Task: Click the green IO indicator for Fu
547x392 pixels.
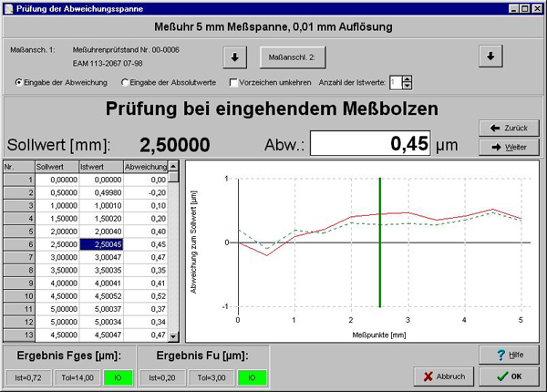Action: click(252, 377)
